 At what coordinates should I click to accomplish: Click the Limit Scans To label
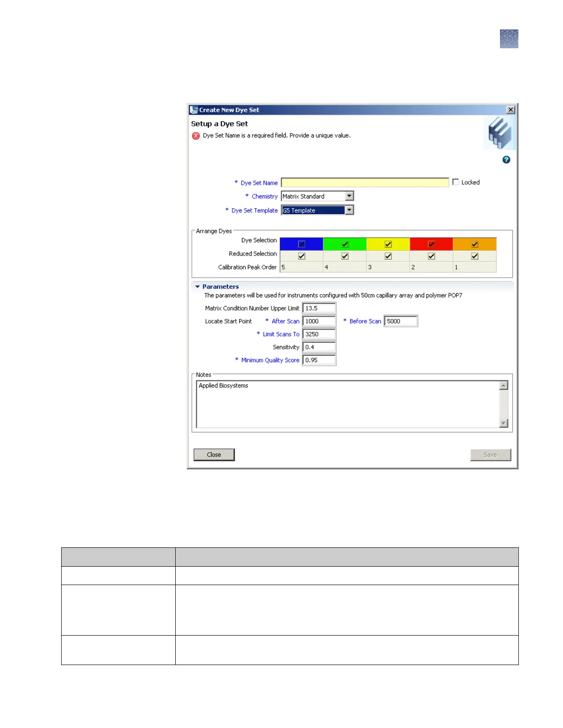(281, 334)
